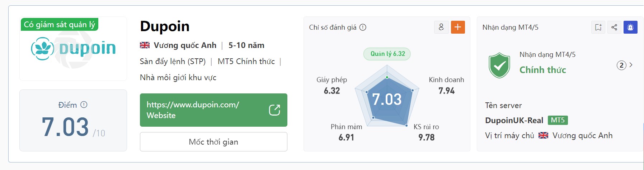Click the blue alert siren icon
Image resolution: width=644 pixels, height=170 pixels.
tap(630, 27)
